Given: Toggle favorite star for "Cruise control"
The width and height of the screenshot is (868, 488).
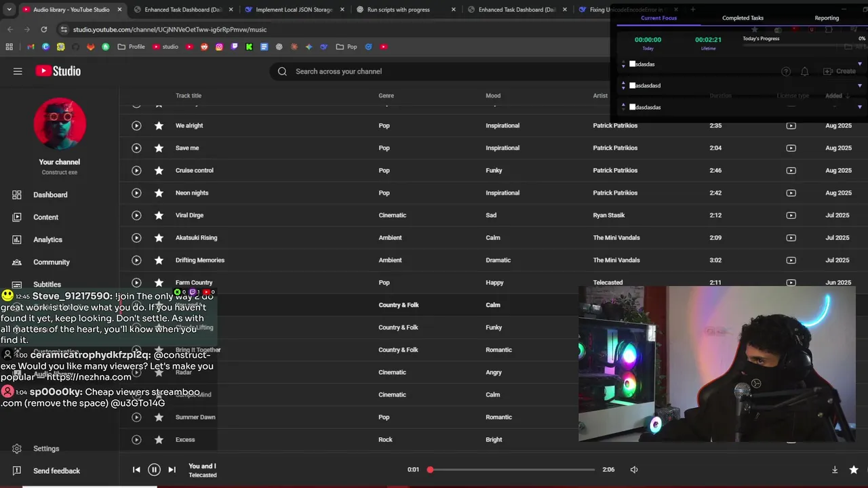Looking at the screenshot, I should click(x=159, y=170).
